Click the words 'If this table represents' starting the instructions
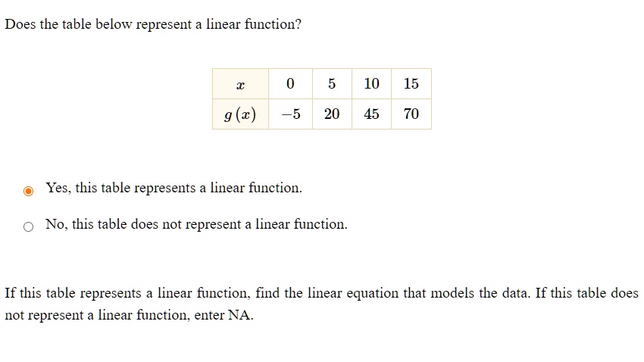Viewport: 644px width, 362px height. pos(73,293)
